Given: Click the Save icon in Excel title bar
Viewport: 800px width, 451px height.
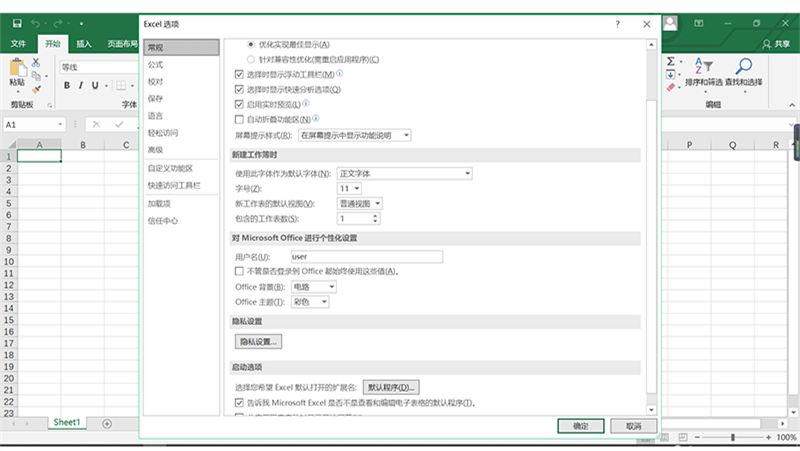Looking at the screenshot, I should (17, 23).
